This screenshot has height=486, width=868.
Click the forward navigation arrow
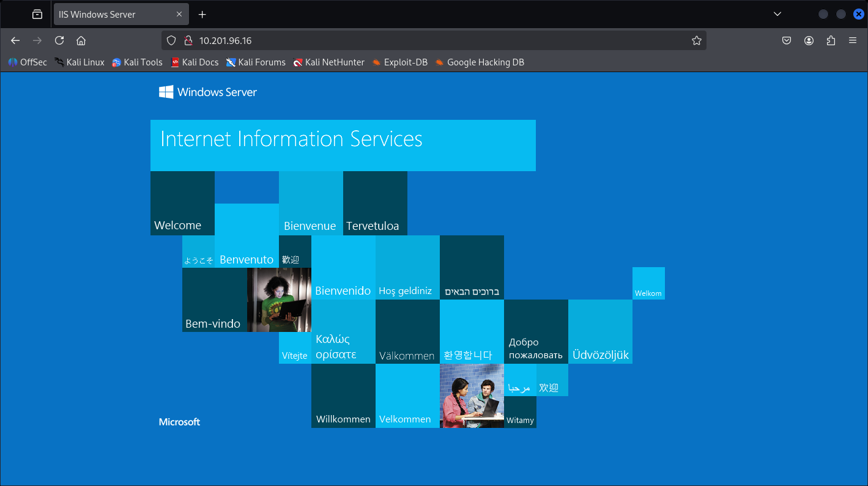[x=37, y=40]
